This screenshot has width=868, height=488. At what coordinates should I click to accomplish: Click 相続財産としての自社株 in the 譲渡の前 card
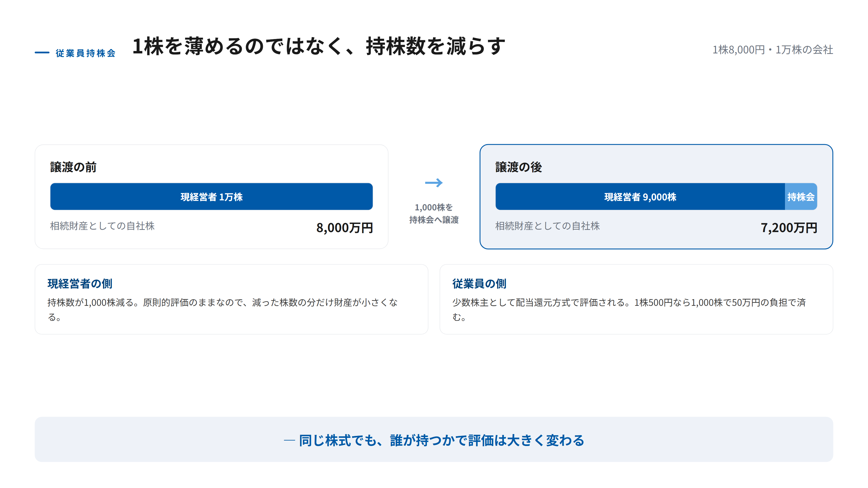pos(103,226)
